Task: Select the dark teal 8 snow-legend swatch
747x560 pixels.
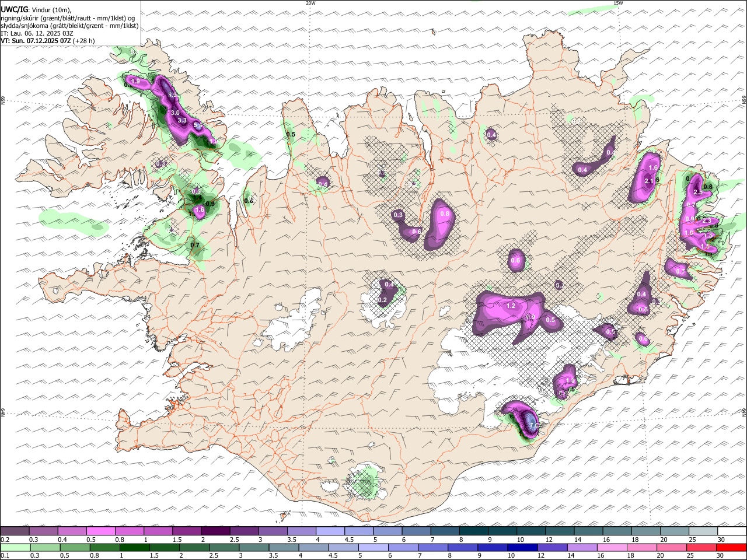Action: tap(473, 531)
